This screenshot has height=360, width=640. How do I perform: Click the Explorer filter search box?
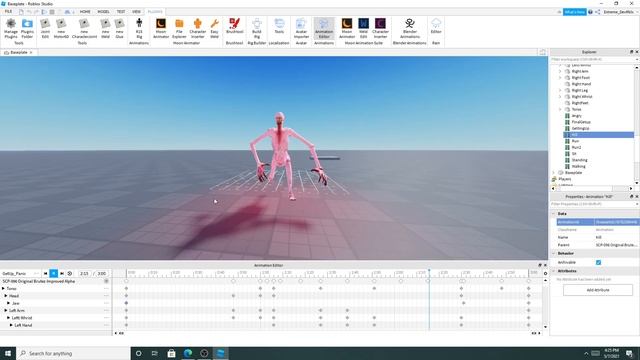click(x=593, y=60)
